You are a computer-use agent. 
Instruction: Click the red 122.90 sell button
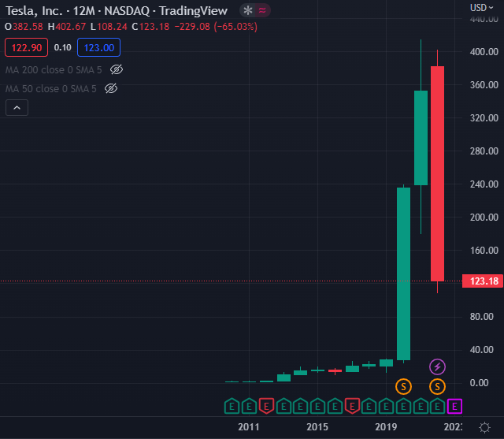click(26, 47)
